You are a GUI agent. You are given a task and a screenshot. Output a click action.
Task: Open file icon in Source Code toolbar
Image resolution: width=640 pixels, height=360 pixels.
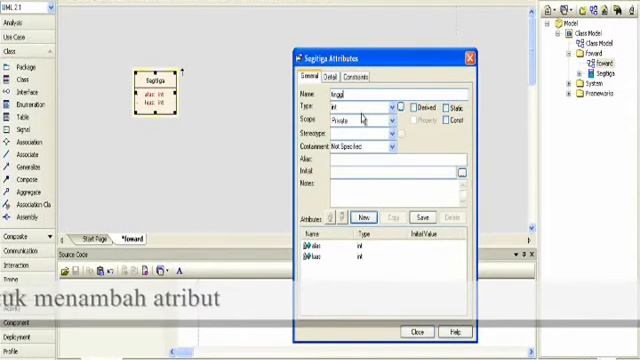point(64,271)
